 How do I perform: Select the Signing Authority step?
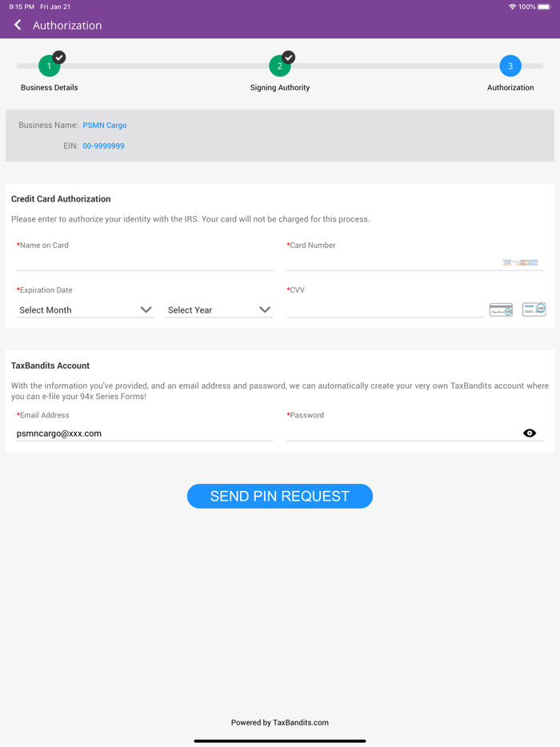click(280, 66)
